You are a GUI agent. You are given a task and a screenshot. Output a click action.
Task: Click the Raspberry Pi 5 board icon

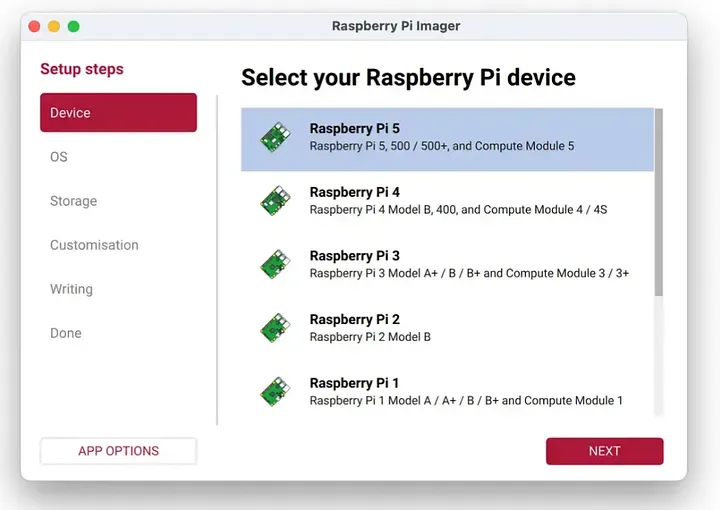point(275,137)
